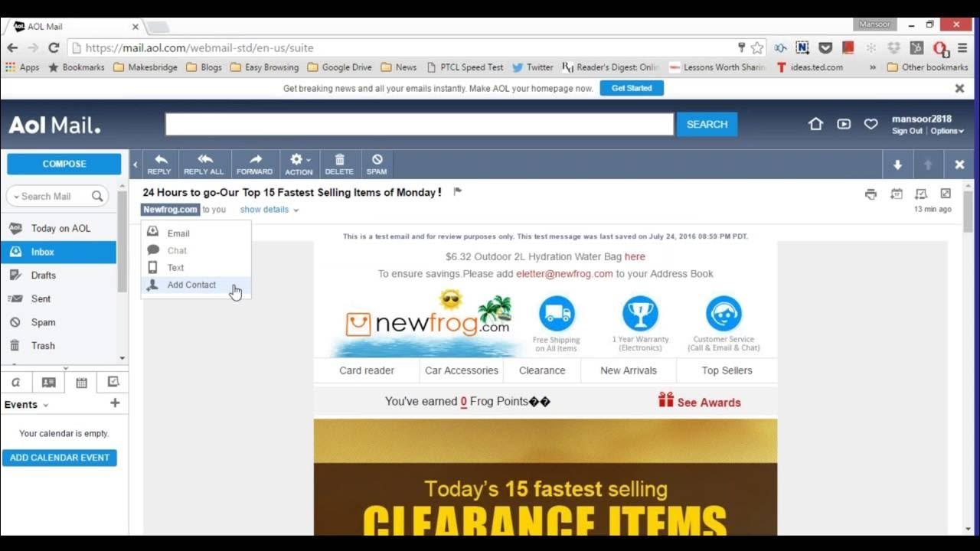Open the Trash folder

tap(58, 345)
